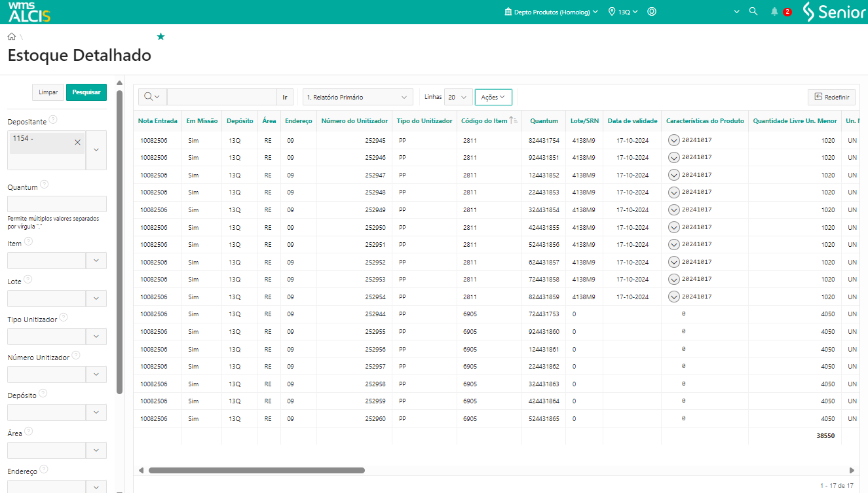Open the Item filter dropdown
Image resolution: width=868 pixels, height=493 pixels.
coord(96,261)
